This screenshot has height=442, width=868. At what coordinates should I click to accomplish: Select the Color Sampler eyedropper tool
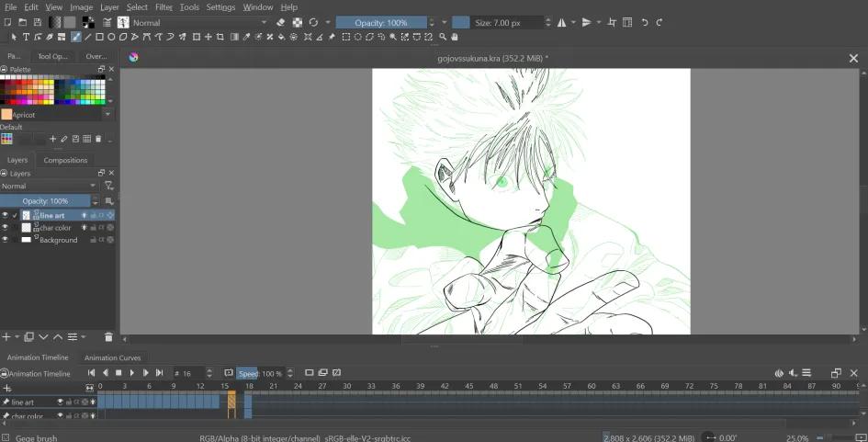[x=246, y=37]
